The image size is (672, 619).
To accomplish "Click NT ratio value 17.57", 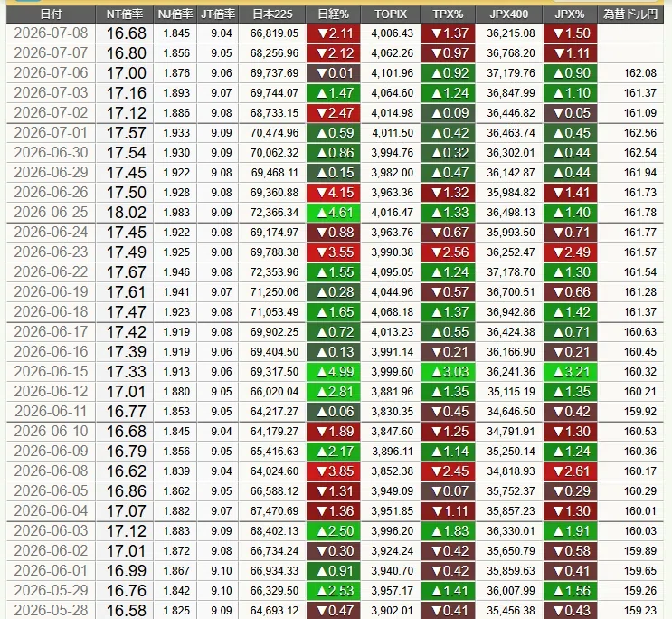I will pyautogui.click(x=126, y=132).
